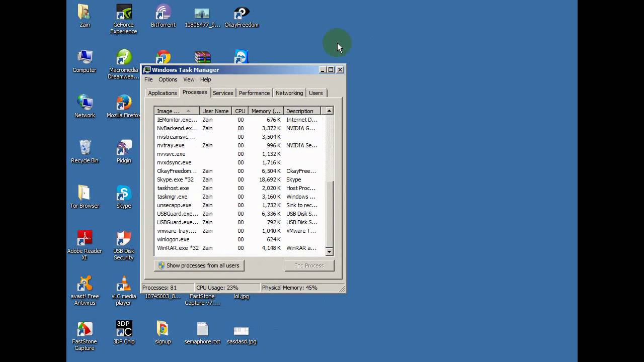
Task: Select the nvstreamsvc process row
Action: (240, 137)
